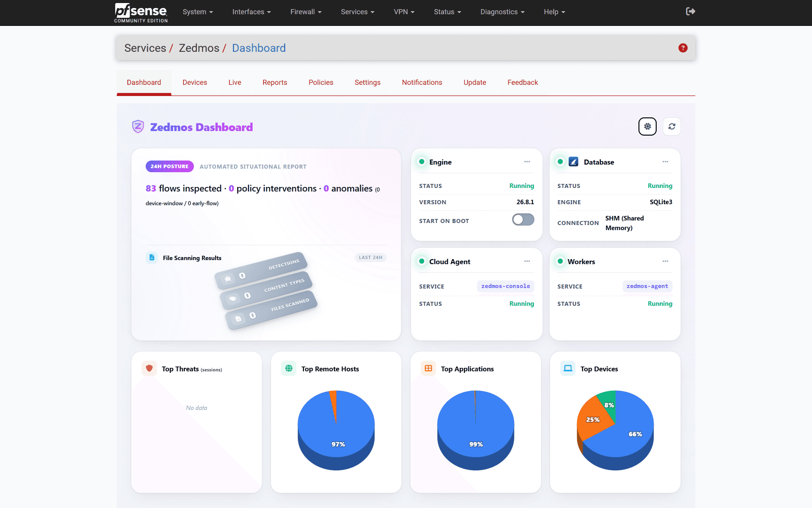812x508 pixels.
Task: Open the Reports tab
Action: (275, 82)
